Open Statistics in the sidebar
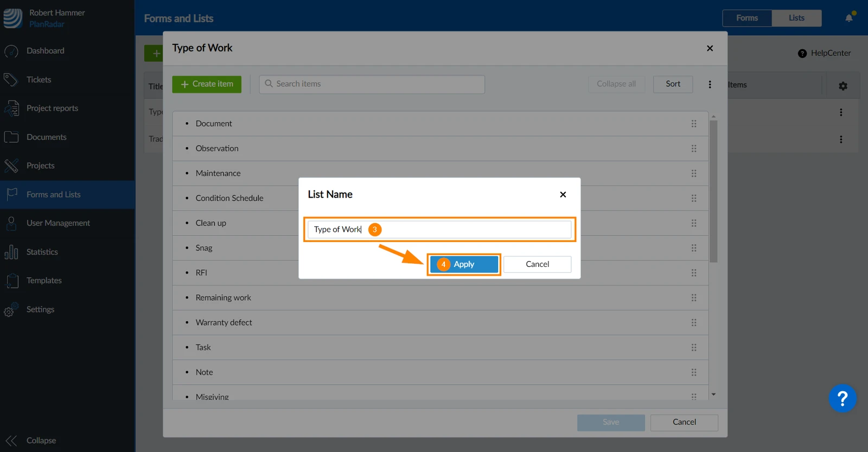Image resolution: width=868 pixels, height=452 pixels. coord(42,252)
